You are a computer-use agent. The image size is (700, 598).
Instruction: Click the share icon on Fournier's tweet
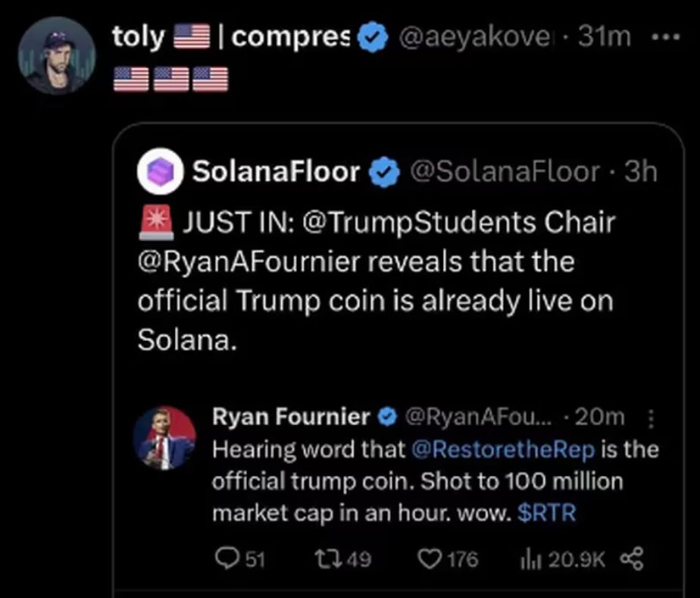click(631, 560)
